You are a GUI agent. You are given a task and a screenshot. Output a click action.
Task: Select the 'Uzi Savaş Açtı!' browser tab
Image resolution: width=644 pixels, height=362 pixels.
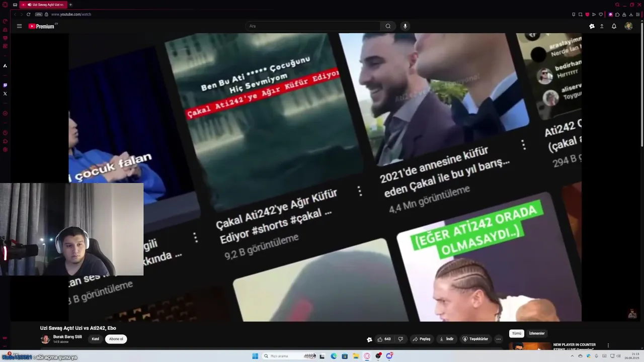tap(43, 5)
